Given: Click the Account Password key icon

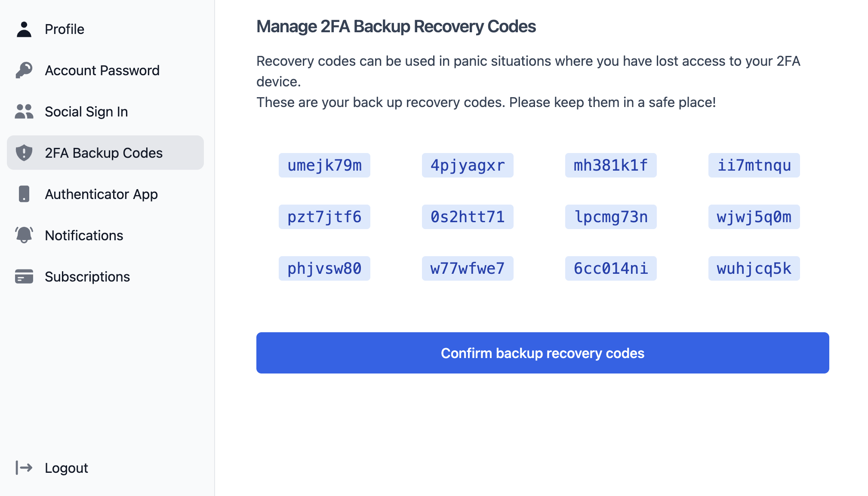Looking at the screenshot, I should click(x=24, y=70).
